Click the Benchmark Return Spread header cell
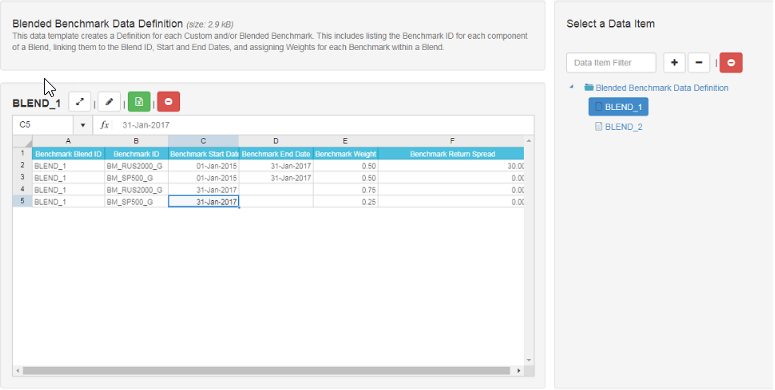 click(451, 154)
